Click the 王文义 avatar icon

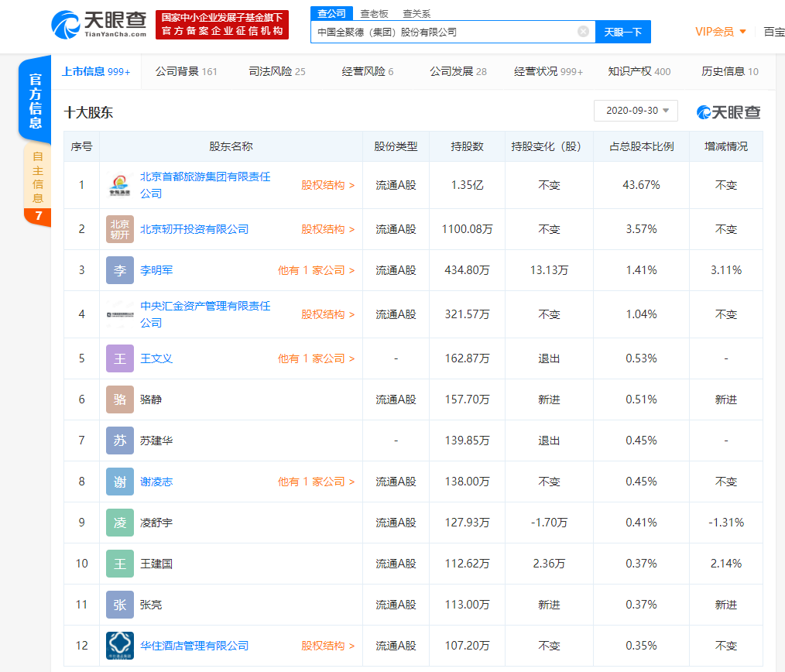tap(120, 358)
